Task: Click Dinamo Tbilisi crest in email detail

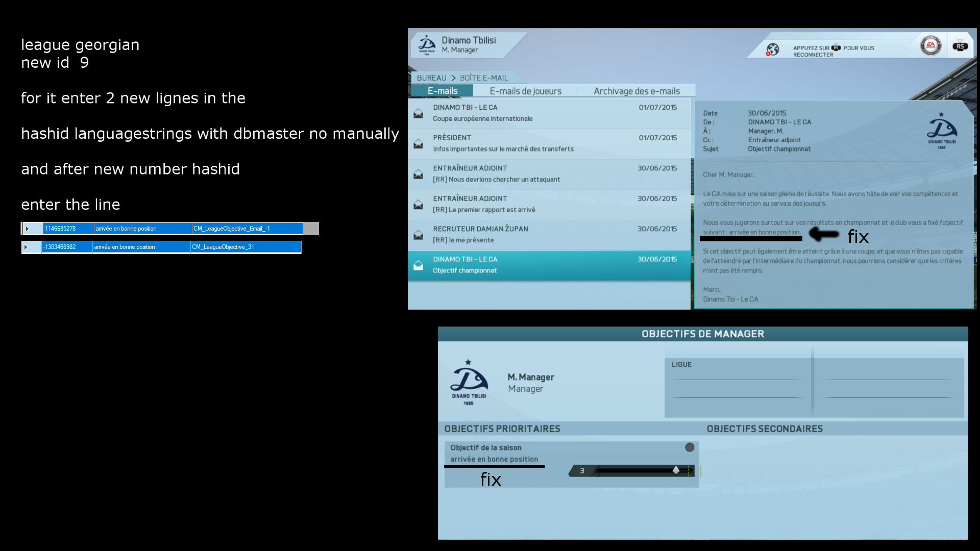Action: tap(942, 131)
